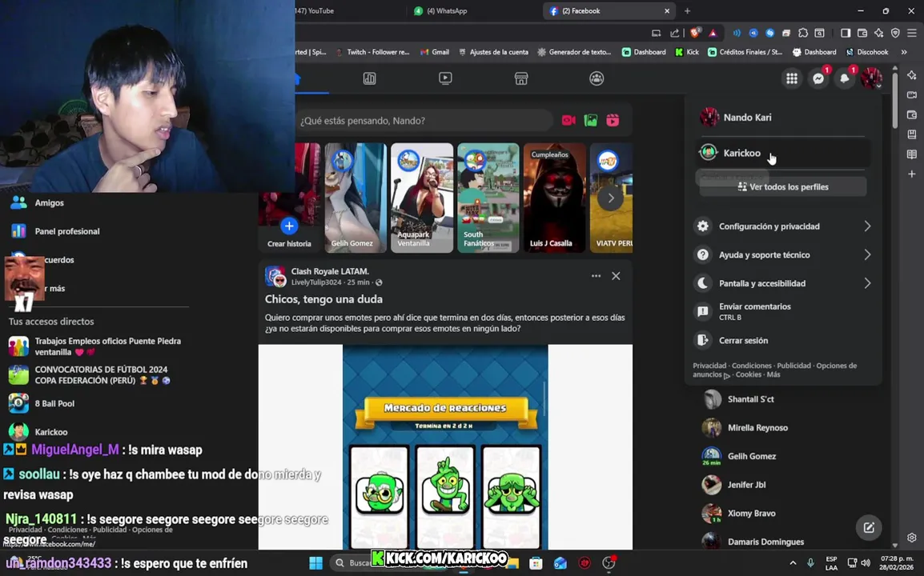Open the Clash Royale LATAM. group name

330,271
